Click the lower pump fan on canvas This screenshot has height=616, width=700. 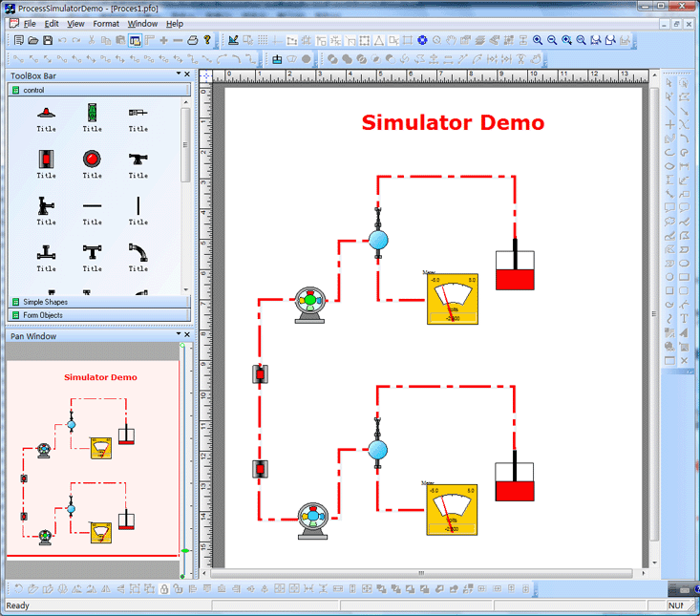pos(312,520)
